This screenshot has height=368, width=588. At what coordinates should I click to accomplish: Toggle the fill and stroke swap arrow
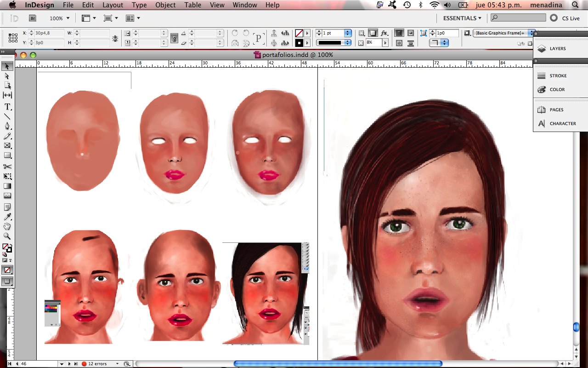[10, 246]
